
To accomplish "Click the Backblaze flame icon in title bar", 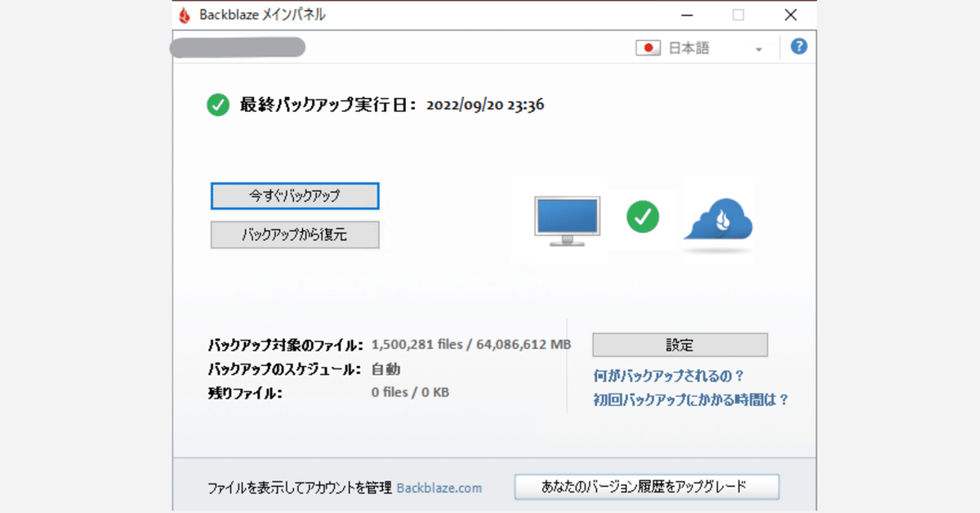I will (x=185, y=15).
